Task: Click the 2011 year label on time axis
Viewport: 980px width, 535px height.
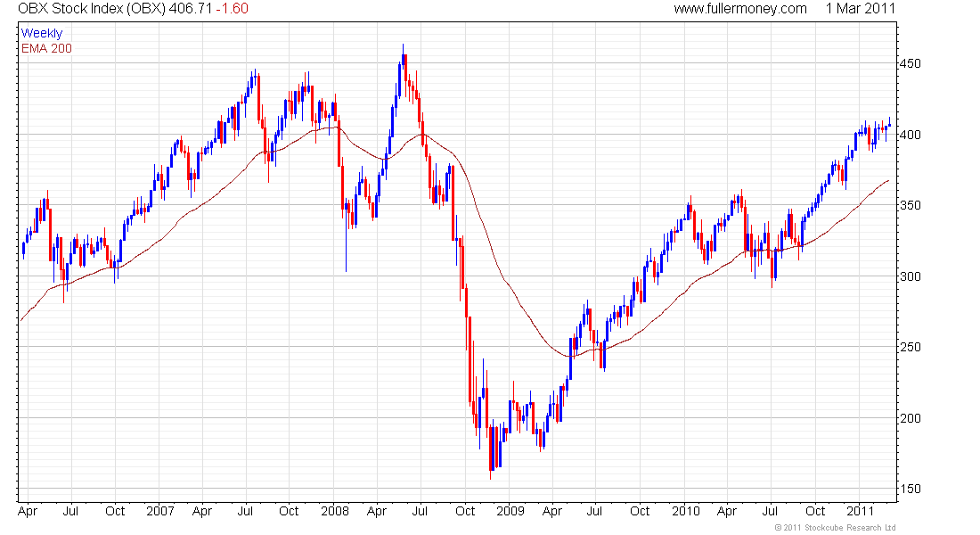Action: coord(861,511)
